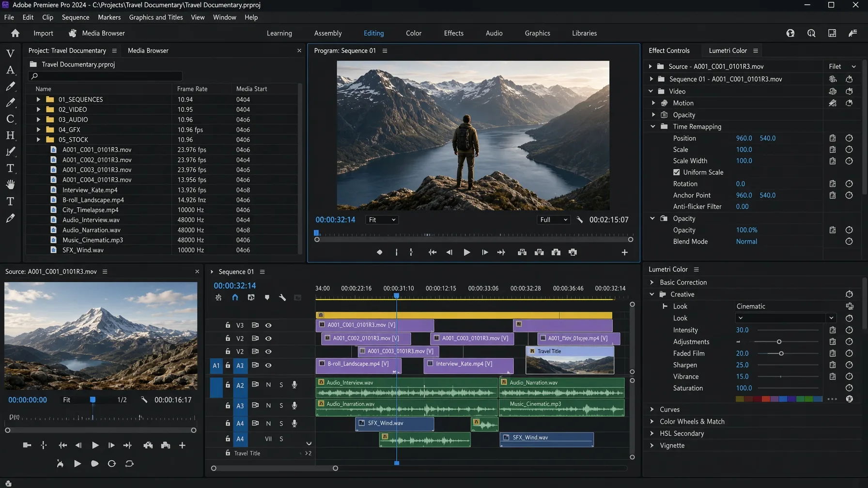Click the wrench settings icon in Program monitor
The image size is (868, 488).
click(x=580, y=220)
